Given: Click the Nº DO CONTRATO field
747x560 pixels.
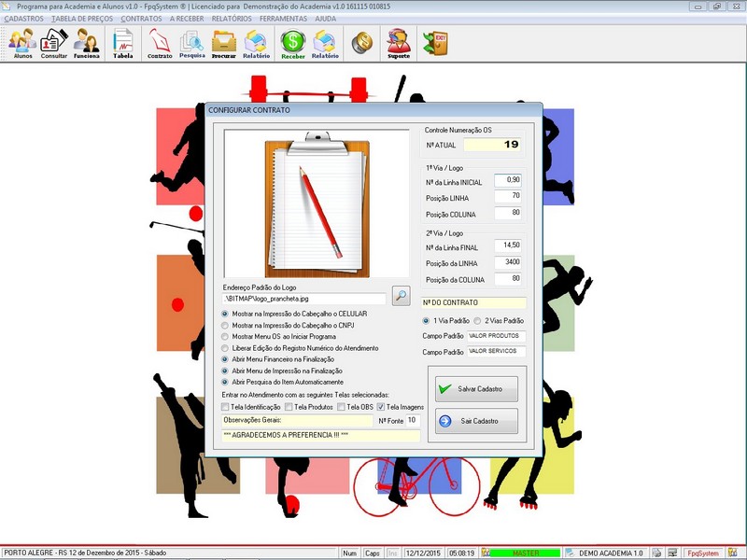Looking at the screenshot, I should (474, 302).
